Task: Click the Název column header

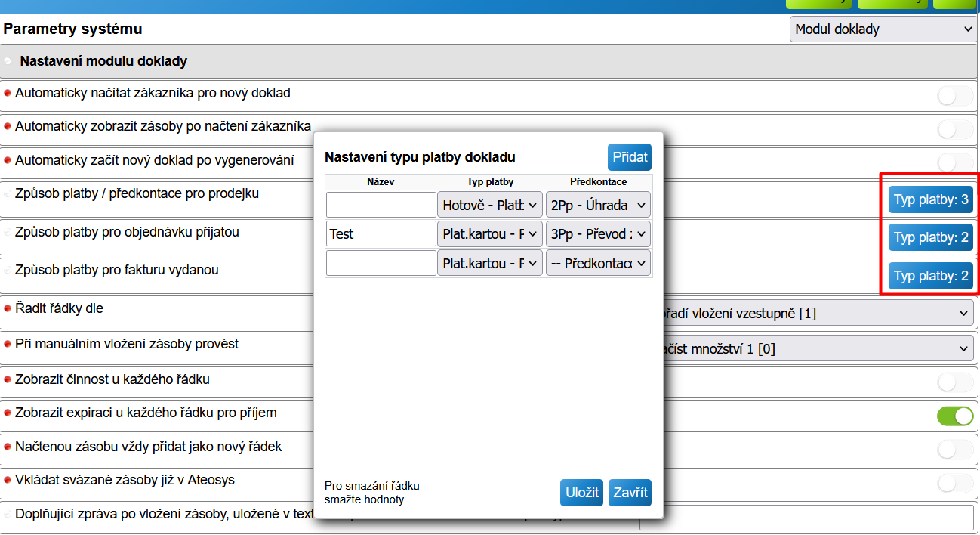Action: [381, 182]
